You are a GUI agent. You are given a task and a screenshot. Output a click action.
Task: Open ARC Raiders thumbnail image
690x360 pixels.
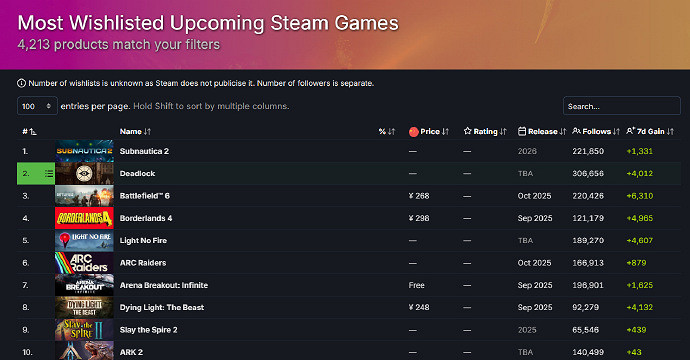click(84, 263)
